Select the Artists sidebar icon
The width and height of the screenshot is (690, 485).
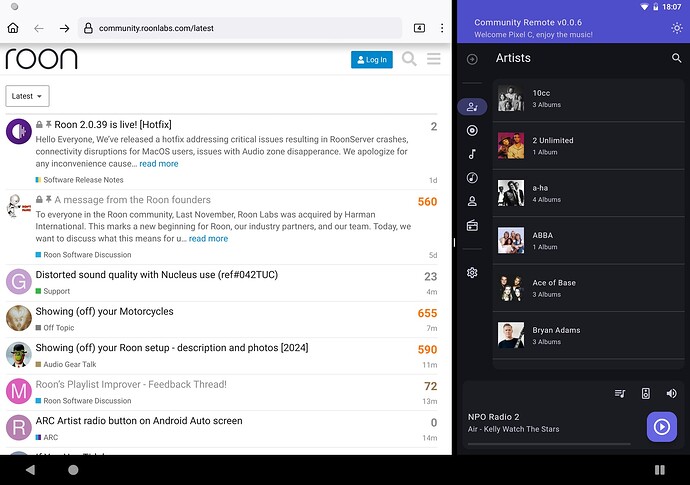(x=472, y=107)
